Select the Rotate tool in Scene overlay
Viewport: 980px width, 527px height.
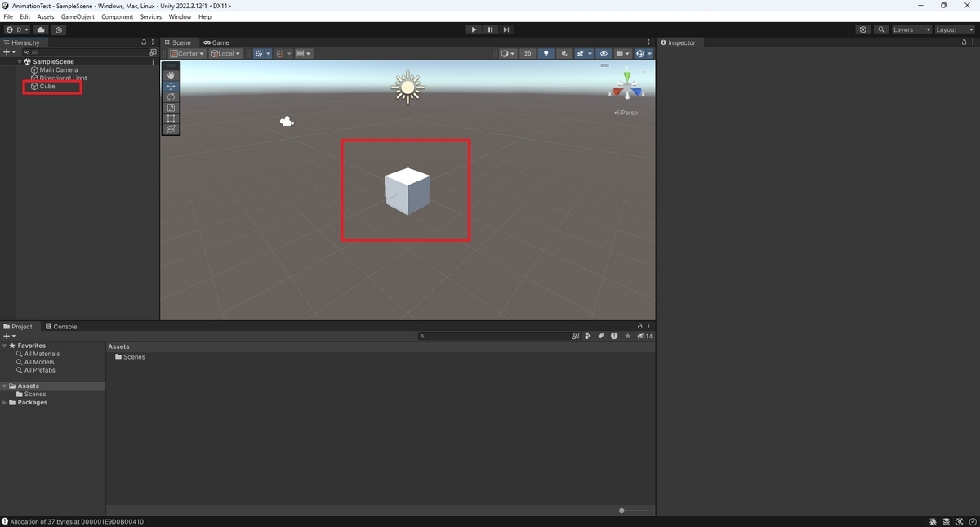171,96
